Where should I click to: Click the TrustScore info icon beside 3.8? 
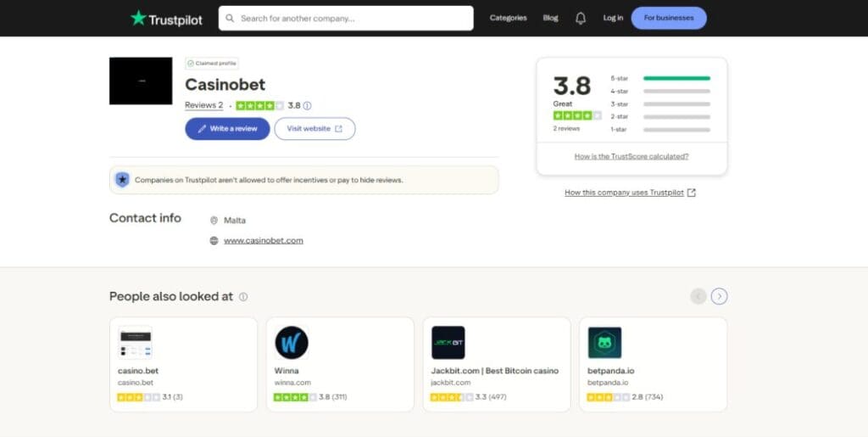tap(308, 106)
